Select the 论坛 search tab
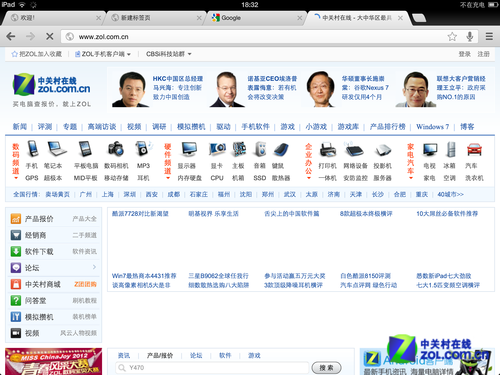Screen dimensions: 500x375 (x=196, y=356)
